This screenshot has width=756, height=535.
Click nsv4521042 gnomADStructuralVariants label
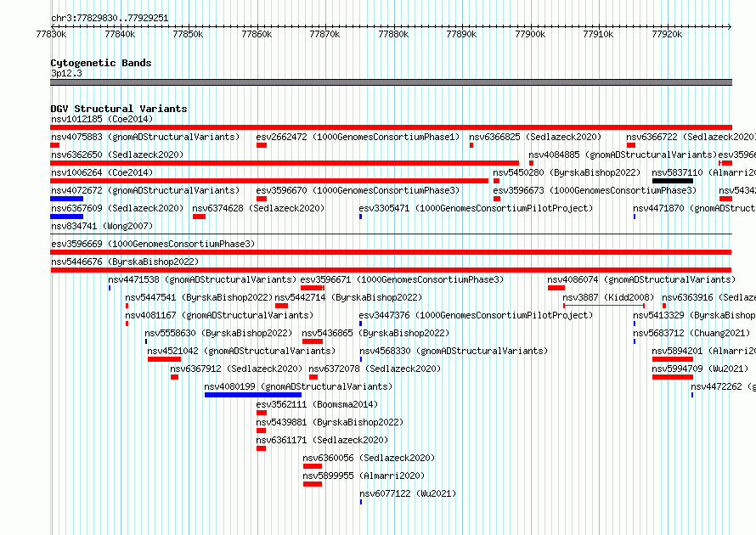click(x=241, y=351)
